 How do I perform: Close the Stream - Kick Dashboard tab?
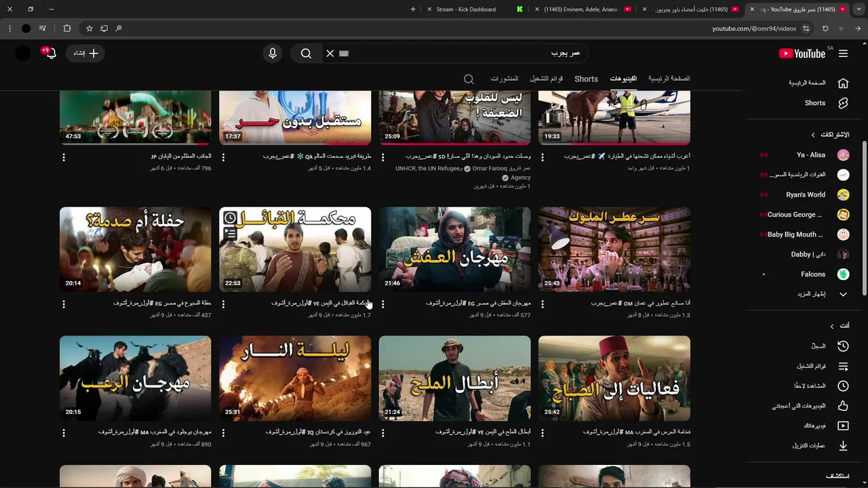click(x=429, y=9)
